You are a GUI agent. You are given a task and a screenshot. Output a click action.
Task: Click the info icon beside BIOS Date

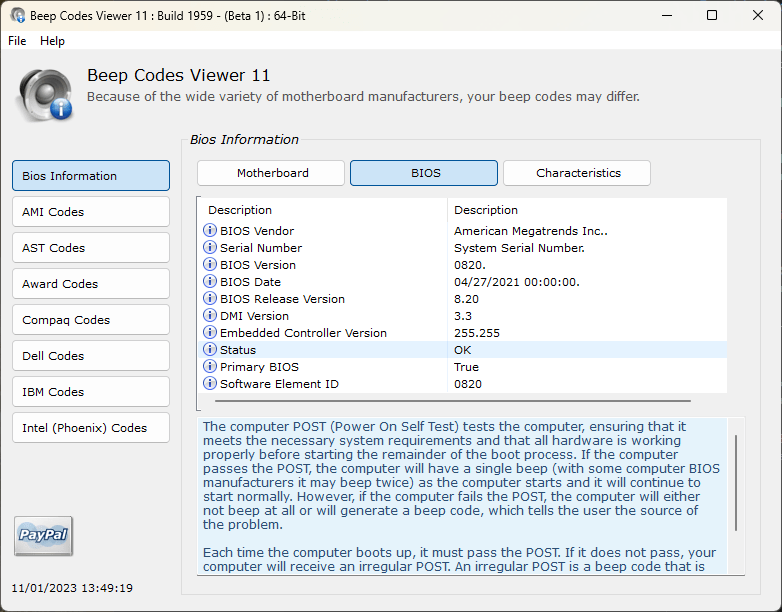tap(210, 281)
